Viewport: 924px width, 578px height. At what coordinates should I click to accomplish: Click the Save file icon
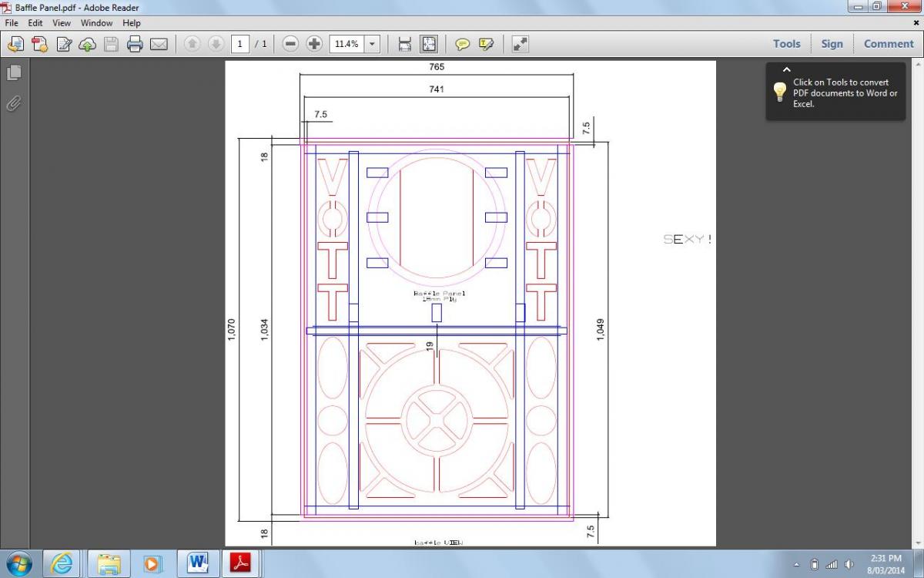click(111, 44)
